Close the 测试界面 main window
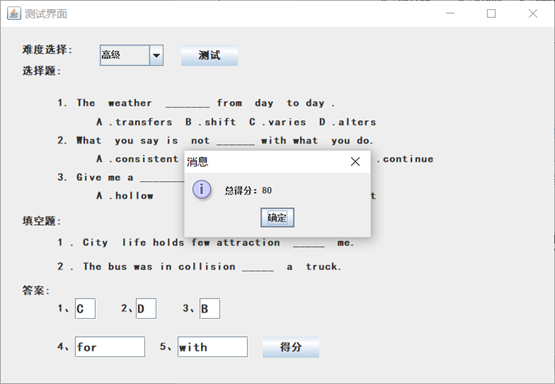555x384 pixels. (533, 13)
